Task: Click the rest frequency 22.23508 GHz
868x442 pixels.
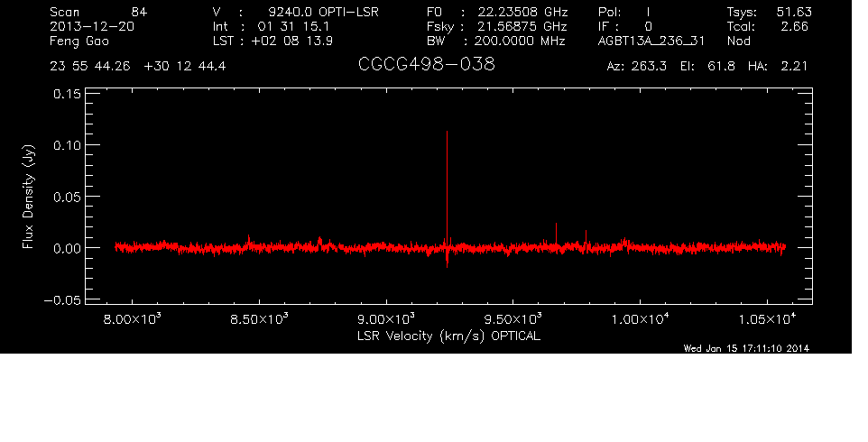Action: [x=522, y=12]
